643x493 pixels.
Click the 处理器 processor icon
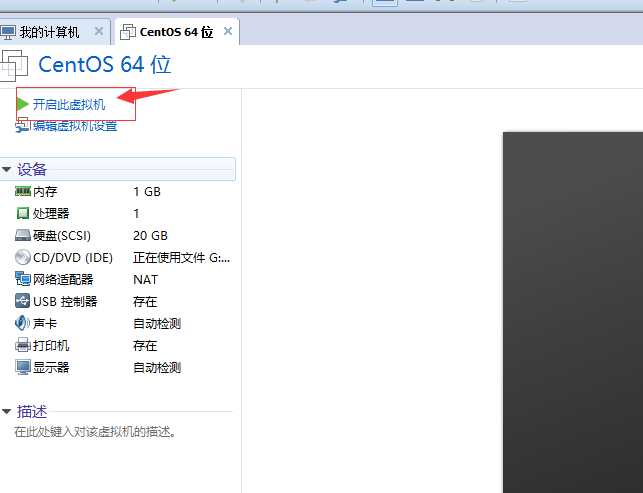[23, 213]
